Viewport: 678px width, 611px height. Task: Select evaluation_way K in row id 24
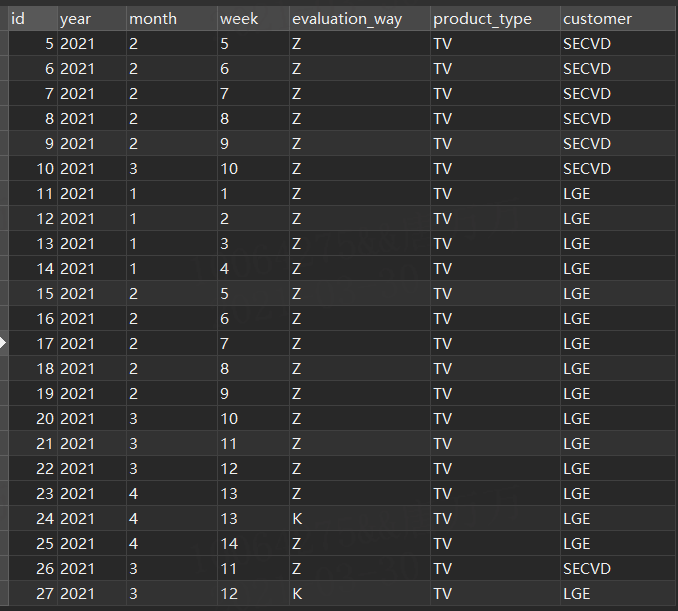(360, 518)
